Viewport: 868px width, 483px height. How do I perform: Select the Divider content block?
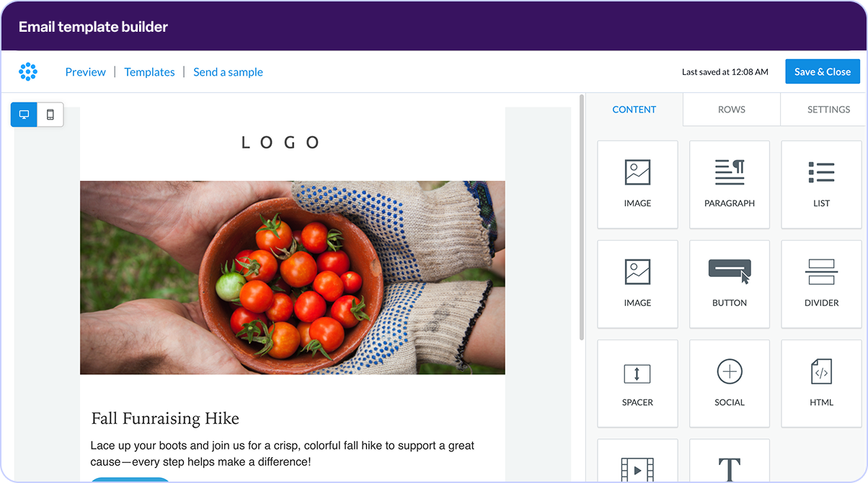pyautogui.click(x=821, y=284)
